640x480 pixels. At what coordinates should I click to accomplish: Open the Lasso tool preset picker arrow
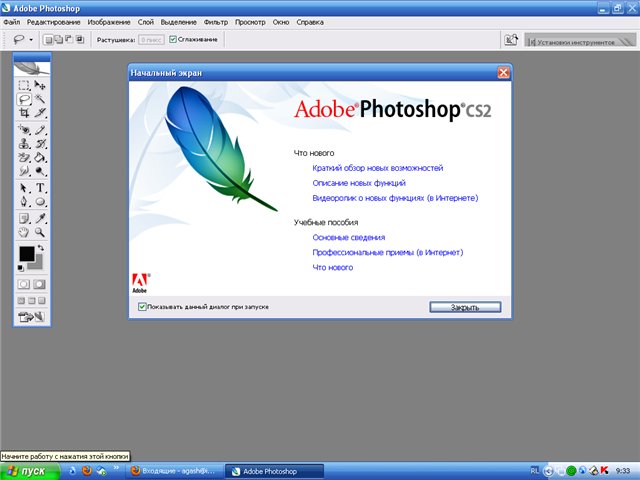click(x=32, y=40)
